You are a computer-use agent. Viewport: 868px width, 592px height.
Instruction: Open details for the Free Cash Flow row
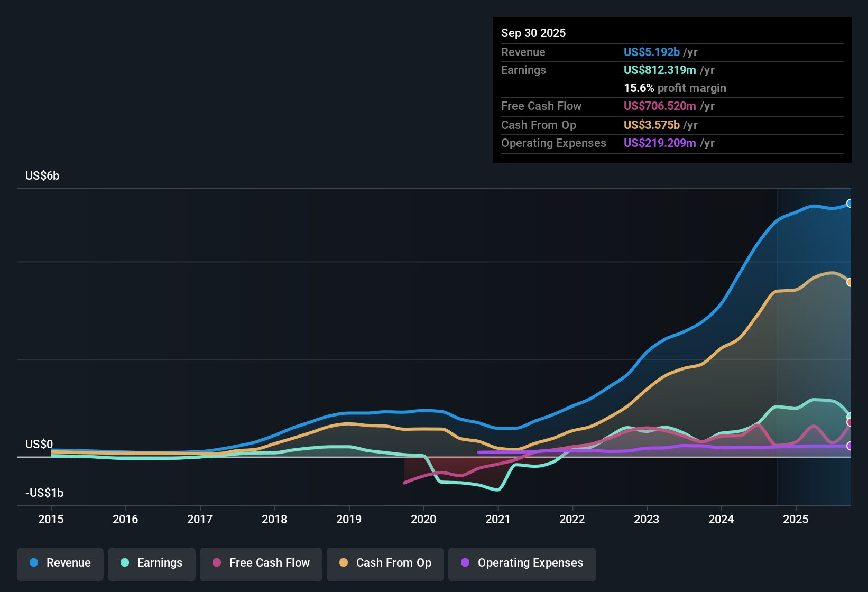click(541, 106)
